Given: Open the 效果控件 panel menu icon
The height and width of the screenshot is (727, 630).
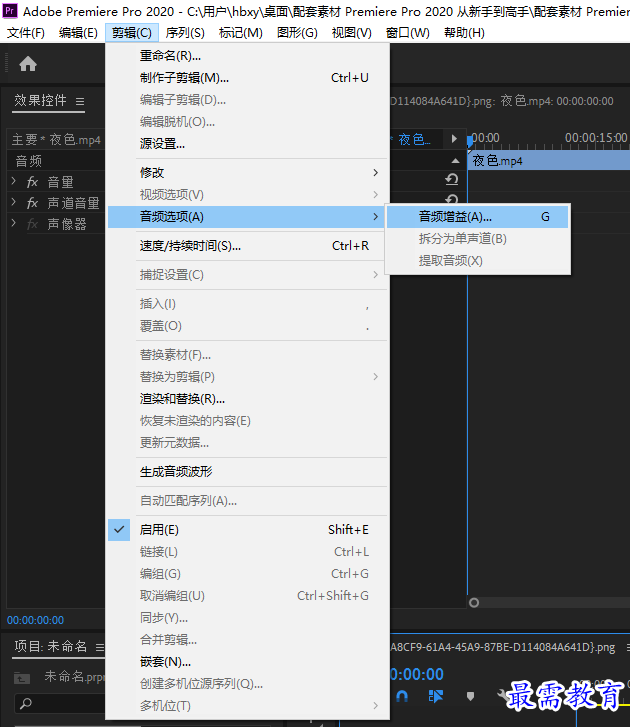Looking at the screenshot, I should click(x=80, y=101).
